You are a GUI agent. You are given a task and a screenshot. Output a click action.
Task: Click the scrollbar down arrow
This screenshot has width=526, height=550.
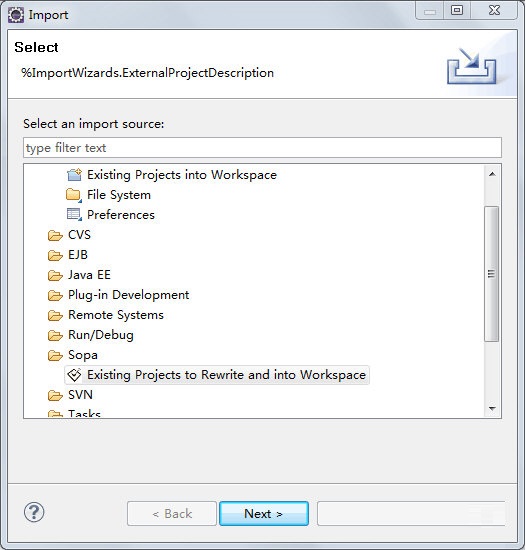coord(492,408)
